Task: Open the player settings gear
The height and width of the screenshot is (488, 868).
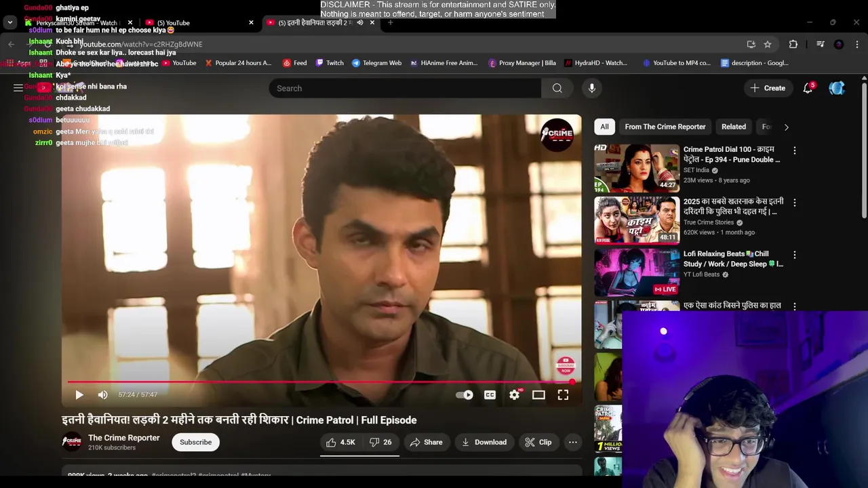Action: 515,394
